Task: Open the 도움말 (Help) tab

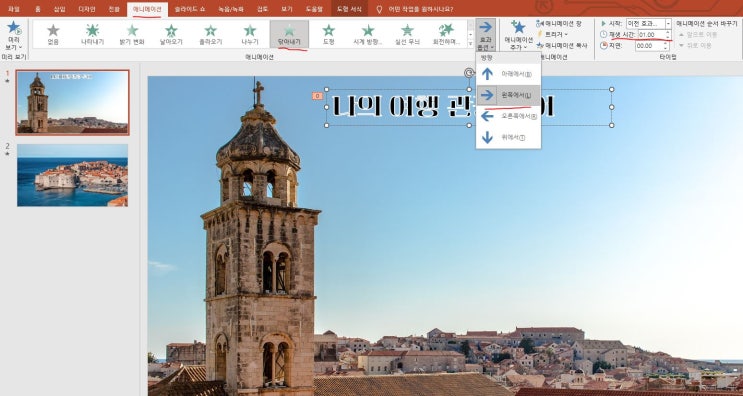Action: point(313,9)
